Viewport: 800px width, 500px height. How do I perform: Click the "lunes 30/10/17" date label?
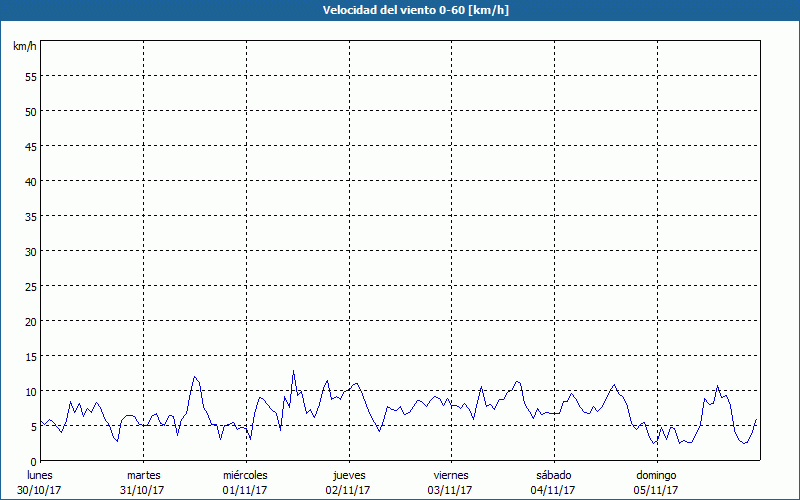coord(40,482)
